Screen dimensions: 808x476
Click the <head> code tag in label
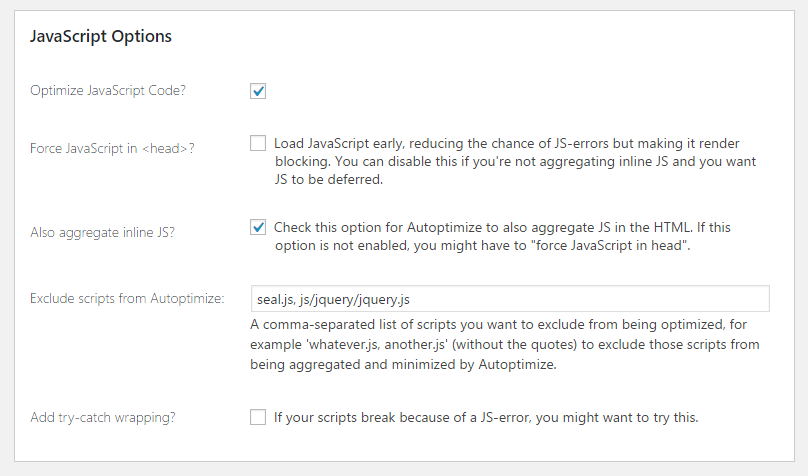165,148
